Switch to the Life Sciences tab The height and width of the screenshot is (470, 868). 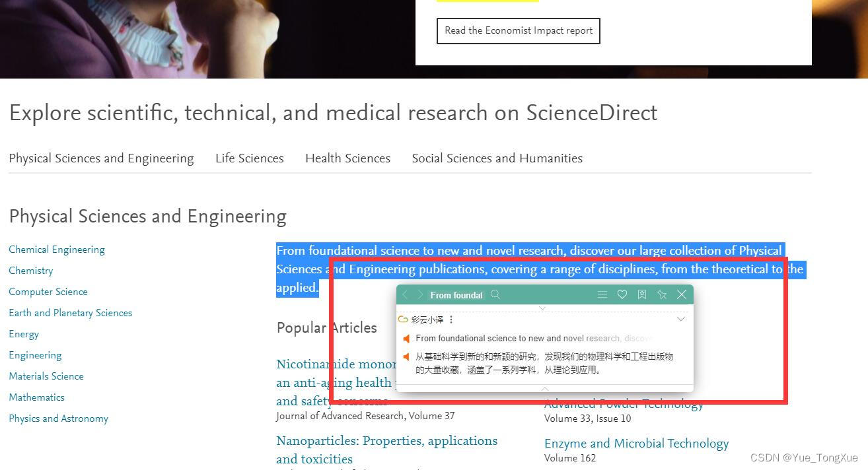(x=250, y=158)
